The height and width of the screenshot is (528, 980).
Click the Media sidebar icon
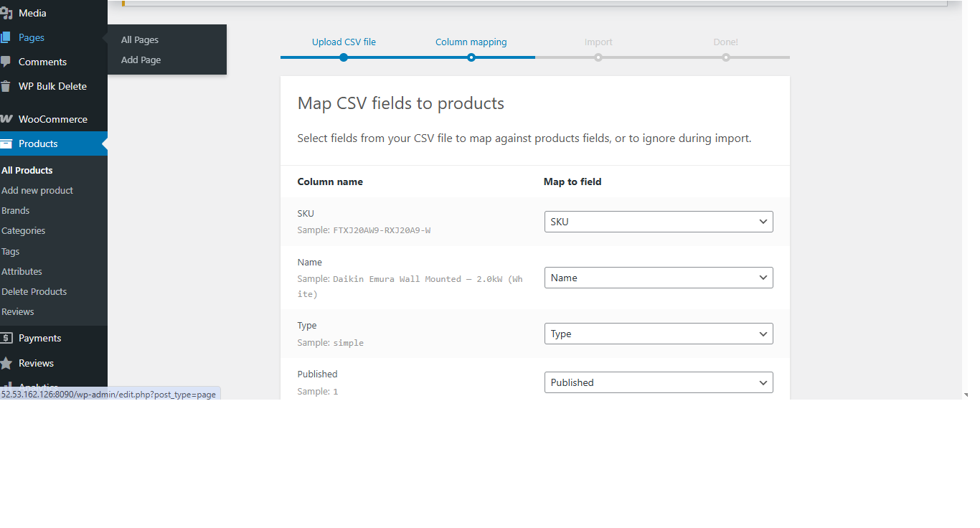click(6, 13)
